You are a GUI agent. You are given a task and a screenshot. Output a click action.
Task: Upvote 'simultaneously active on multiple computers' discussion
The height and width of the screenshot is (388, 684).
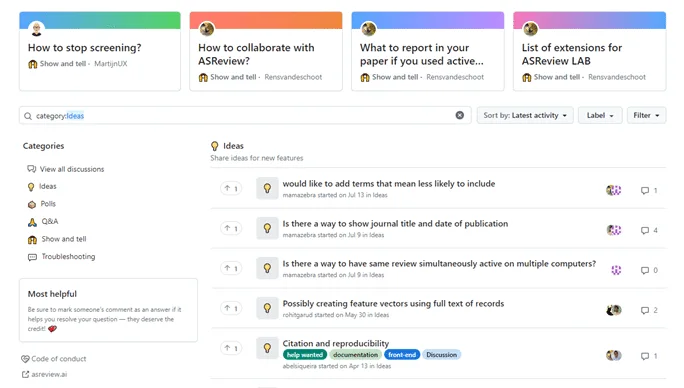(231, 268)
